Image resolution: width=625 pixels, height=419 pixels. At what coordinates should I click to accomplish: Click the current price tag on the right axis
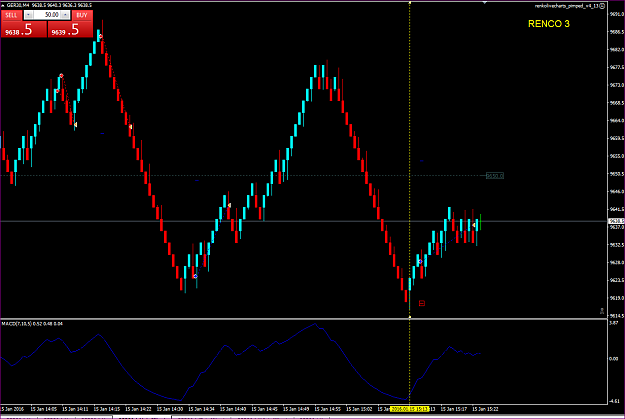pyautogui.click(x=616, y=221)
